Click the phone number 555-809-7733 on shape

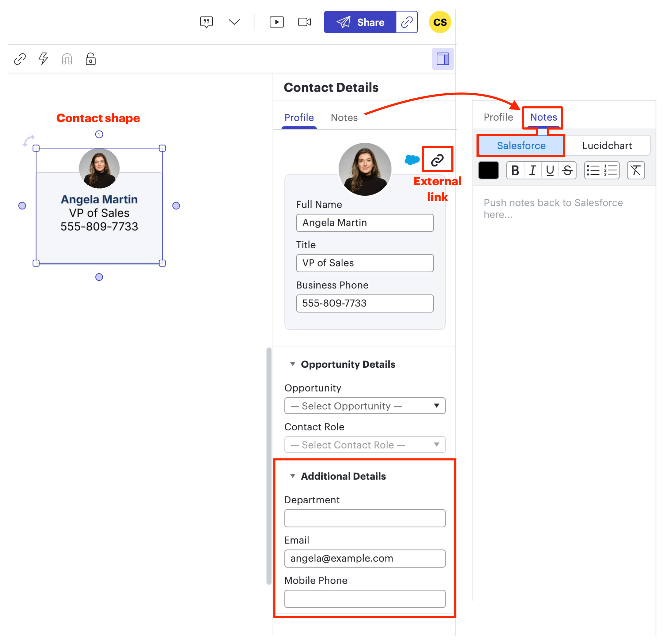point(99,227)
